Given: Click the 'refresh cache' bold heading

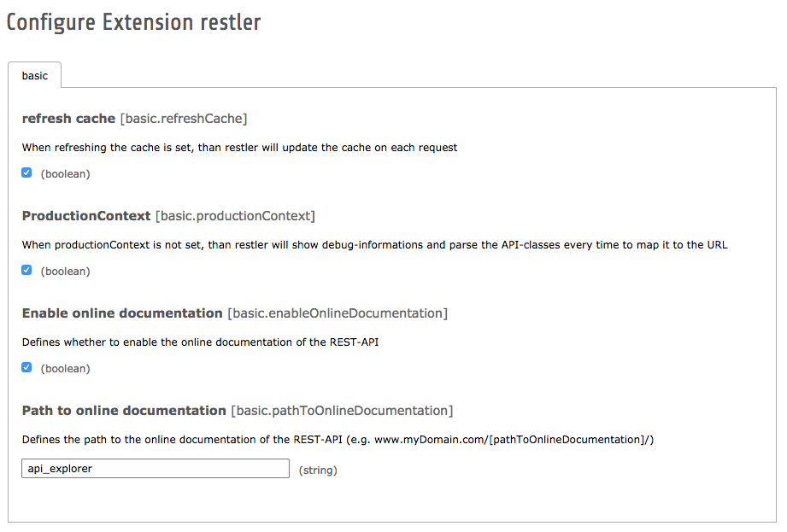Looking at the screenshot, I should click(x=68, y=118).
